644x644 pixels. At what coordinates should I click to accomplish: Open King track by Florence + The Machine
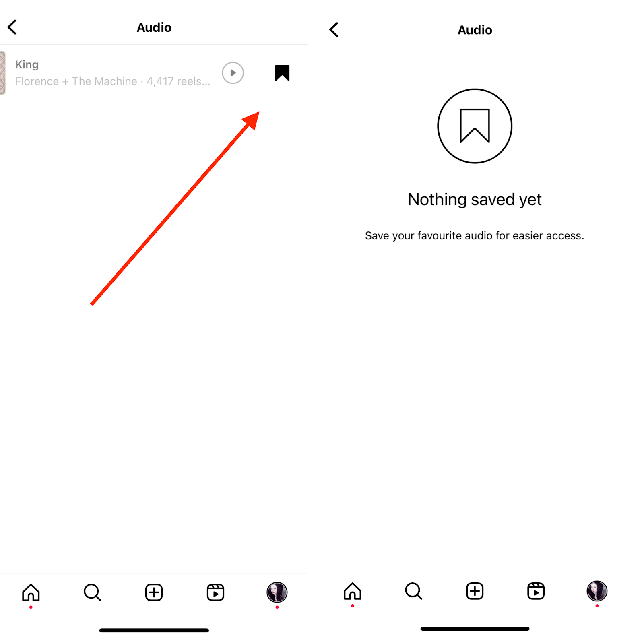[x=113, y=73]
